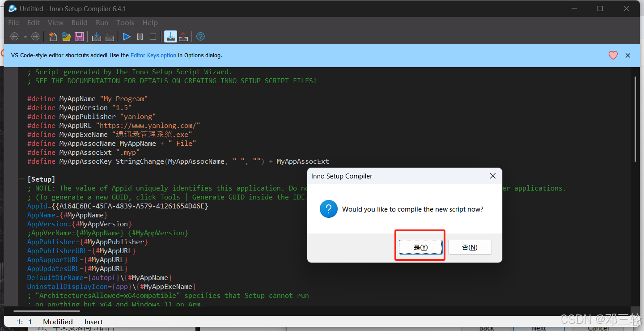644x331 pixels.
Task: Pause execution with the pause icon
Action: point(140,37)
